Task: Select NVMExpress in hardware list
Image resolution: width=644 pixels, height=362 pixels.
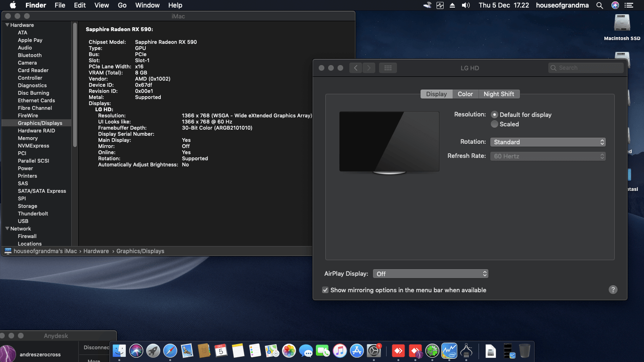Action: pyautogui.click(x=33, y=146)
